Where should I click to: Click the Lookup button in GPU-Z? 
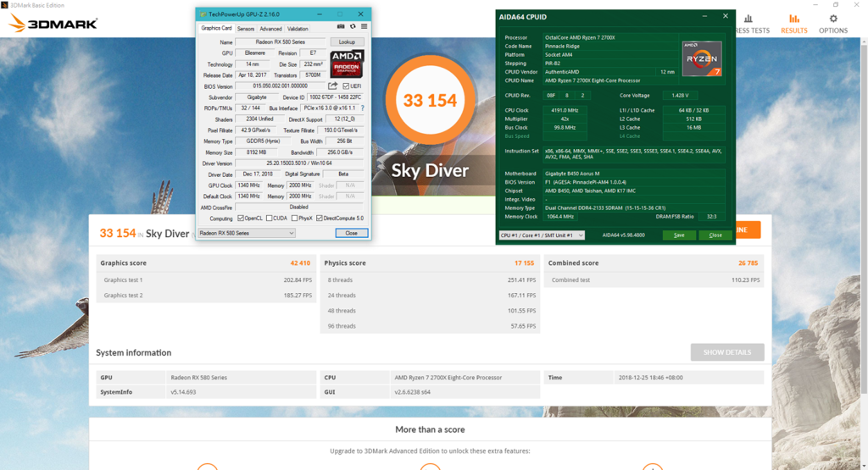pos(347,42)
